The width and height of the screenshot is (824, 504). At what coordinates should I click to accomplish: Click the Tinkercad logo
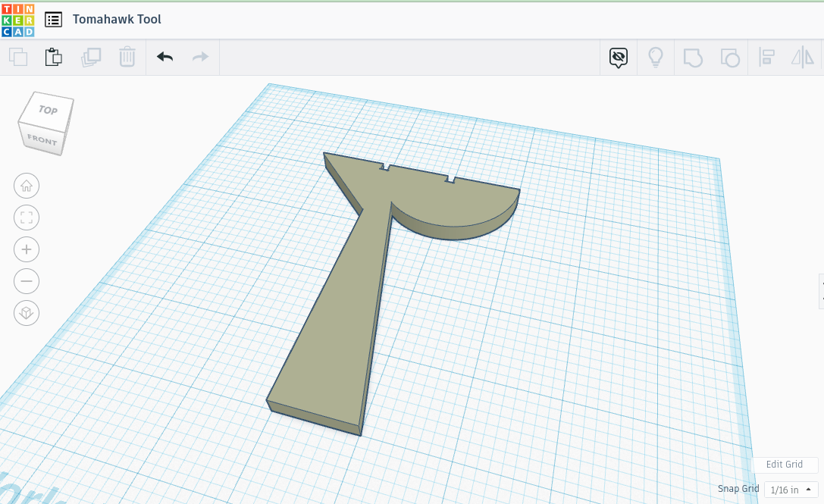pyautogui.click(x=18, y=20)
